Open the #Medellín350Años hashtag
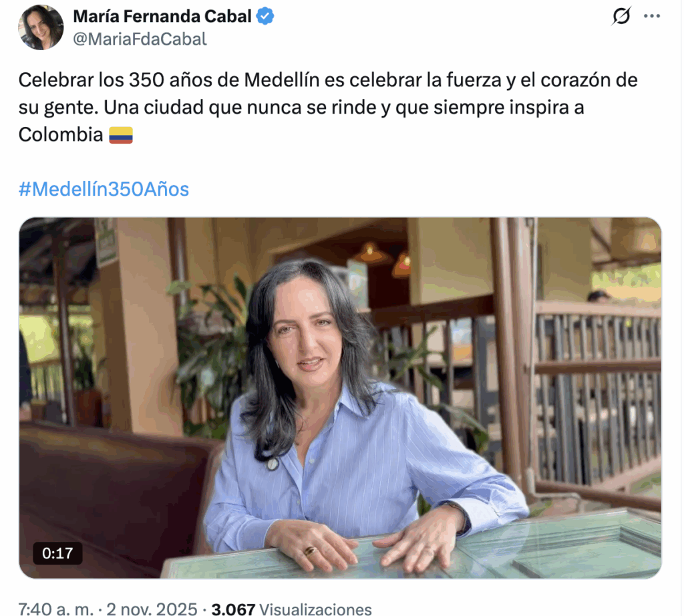 tap(104, 189)
